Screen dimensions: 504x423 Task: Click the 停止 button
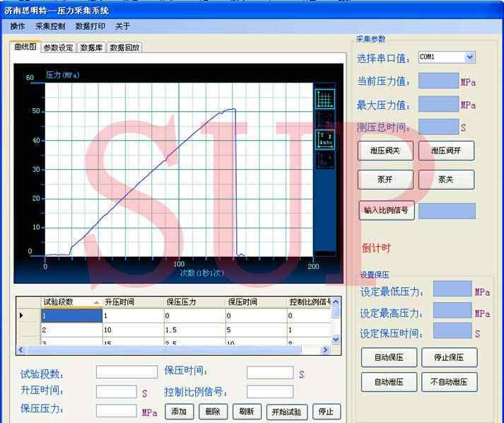point(327,412)
